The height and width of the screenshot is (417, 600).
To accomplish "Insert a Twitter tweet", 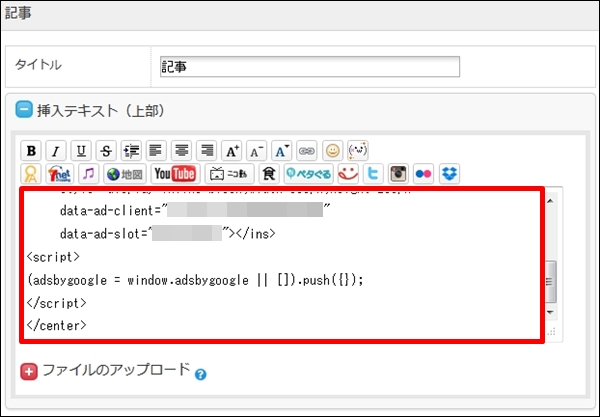I will [x=373, y=174].
